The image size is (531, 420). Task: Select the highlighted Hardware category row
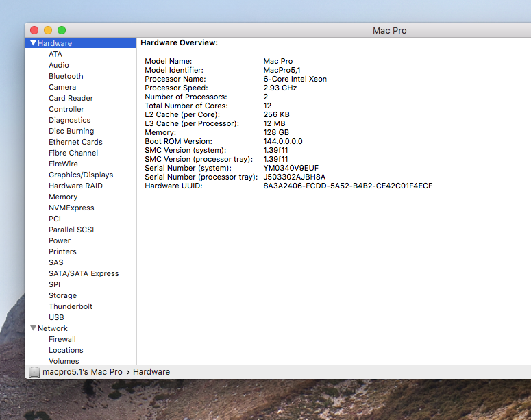tap(81, 43)
